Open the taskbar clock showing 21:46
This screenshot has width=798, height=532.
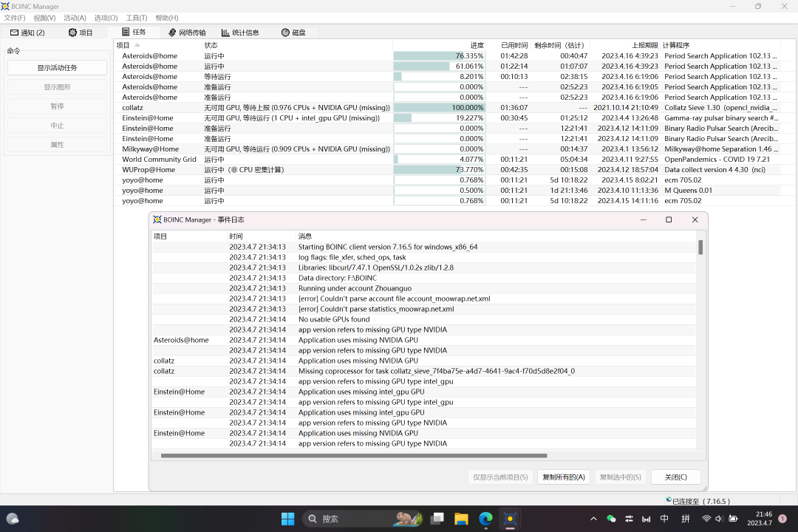[760, 519]
